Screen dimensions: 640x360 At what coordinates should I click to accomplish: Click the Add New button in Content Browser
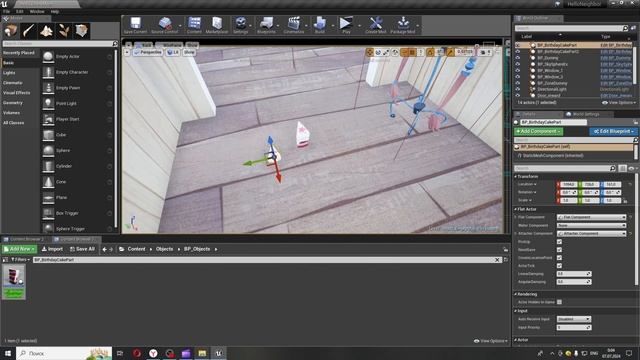[x=19, y=249]
